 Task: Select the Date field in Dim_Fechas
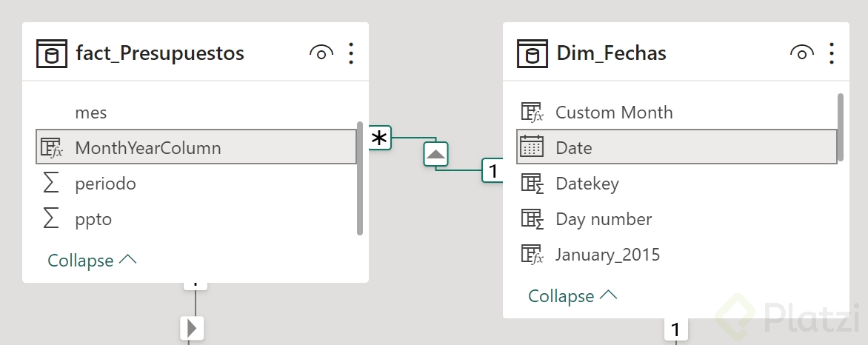[676, 147]
